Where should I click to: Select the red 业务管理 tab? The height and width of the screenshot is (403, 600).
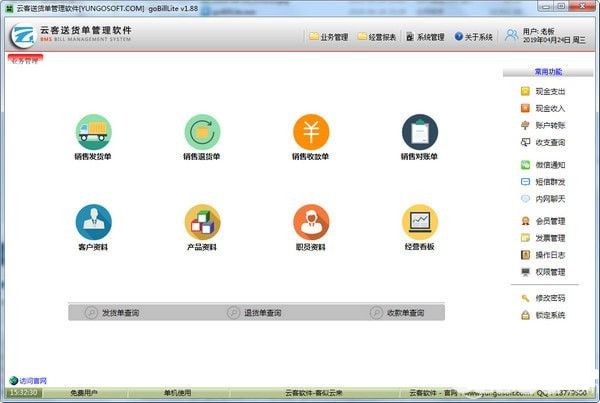pyautogui.click(x=25, y=60)
